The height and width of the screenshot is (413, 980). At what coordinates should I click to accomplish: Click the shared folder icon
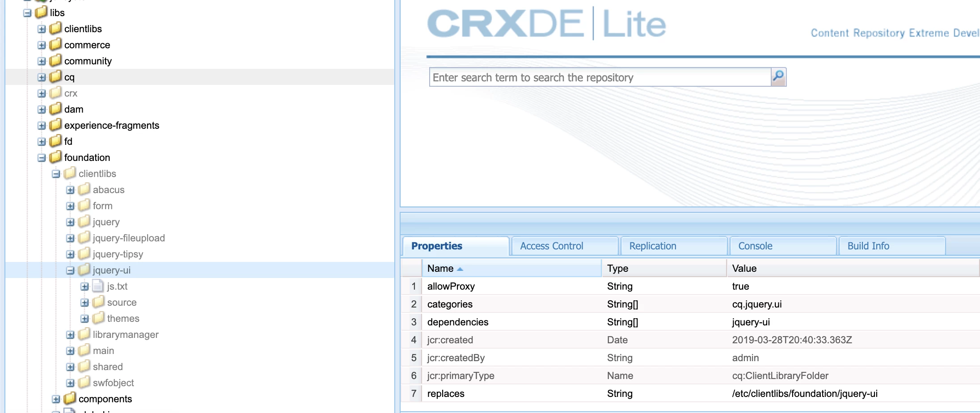point(84,366)
